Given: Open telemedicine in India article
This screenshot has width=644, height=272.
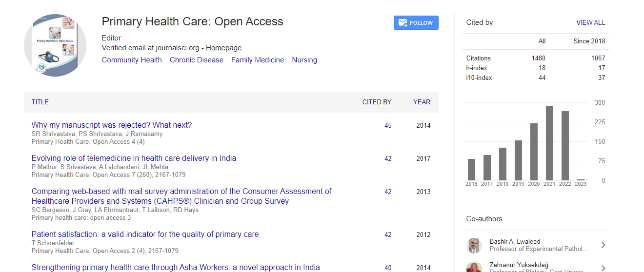Looking at the screenshot, I should pyautogui.click(x=134, y=158).
